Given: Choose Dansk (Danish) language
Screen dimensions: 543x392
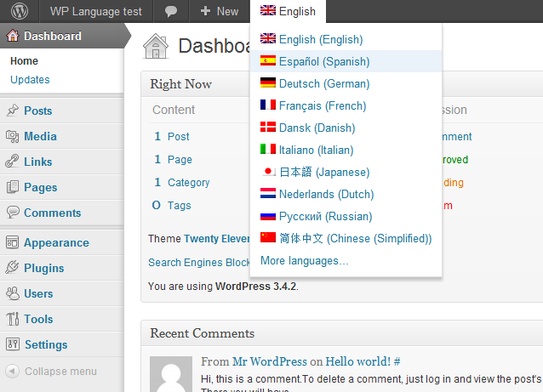Looking at the screenshot, I should click(346, 128).
